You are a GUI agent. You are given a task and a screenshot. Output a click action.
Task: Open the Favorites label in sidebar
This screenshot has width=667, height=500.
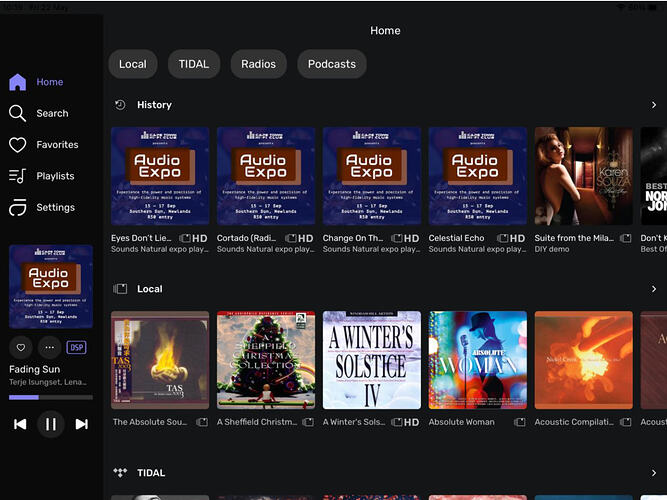point(57,145)
